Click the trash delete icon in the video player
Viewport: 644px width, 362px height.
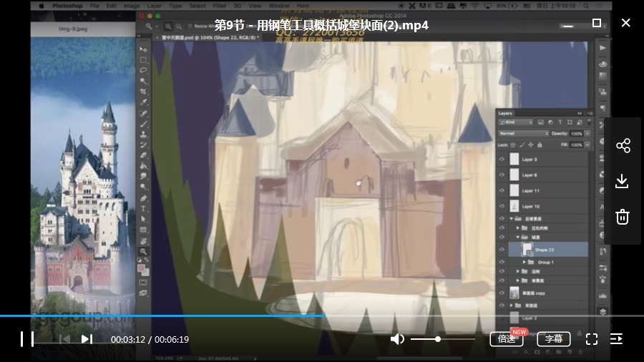pos(623,217)
